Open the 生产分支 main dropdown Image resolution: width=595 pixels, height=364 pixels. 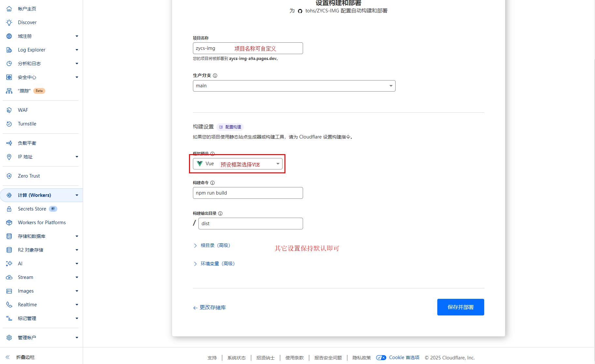[x=294, y=86]
